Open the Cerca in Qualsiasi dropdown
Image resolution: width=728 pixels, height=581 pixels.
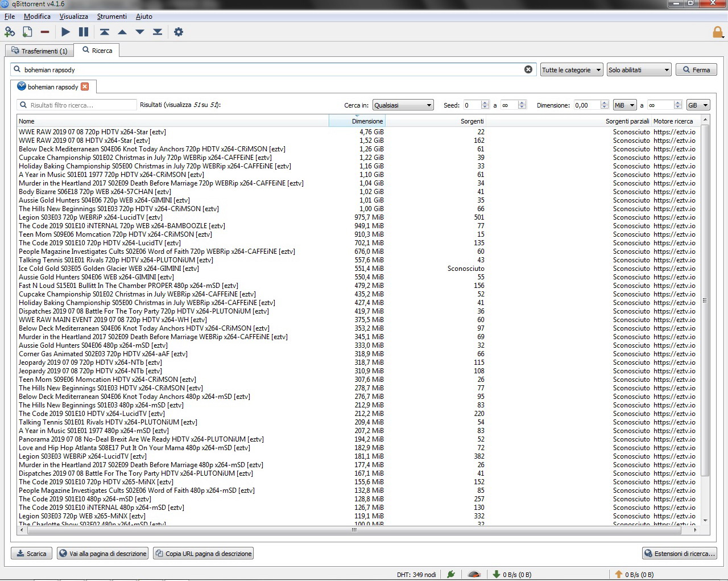[x=403, y=105]
